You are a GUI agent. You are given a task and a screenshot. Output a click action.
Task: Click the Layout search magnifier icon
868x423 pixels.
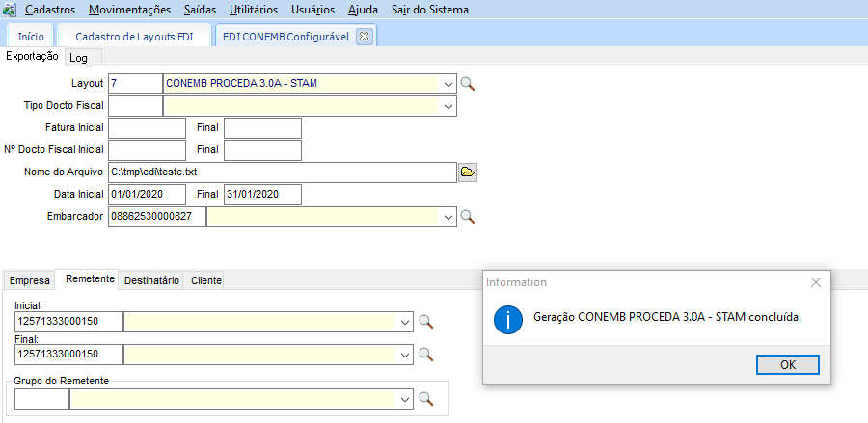tap(468, 84)
